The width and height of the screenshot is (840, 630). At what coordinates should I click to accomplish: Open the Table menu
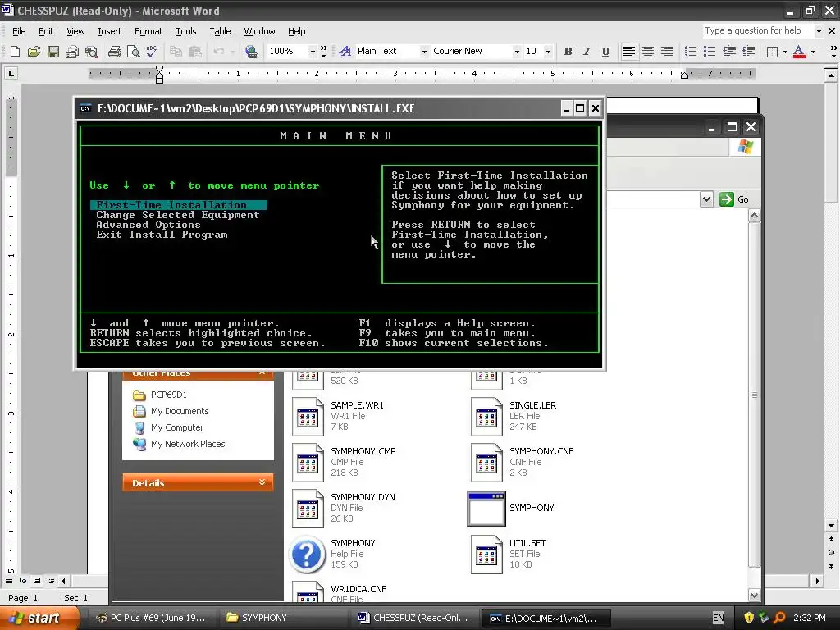tap(220, 31)
